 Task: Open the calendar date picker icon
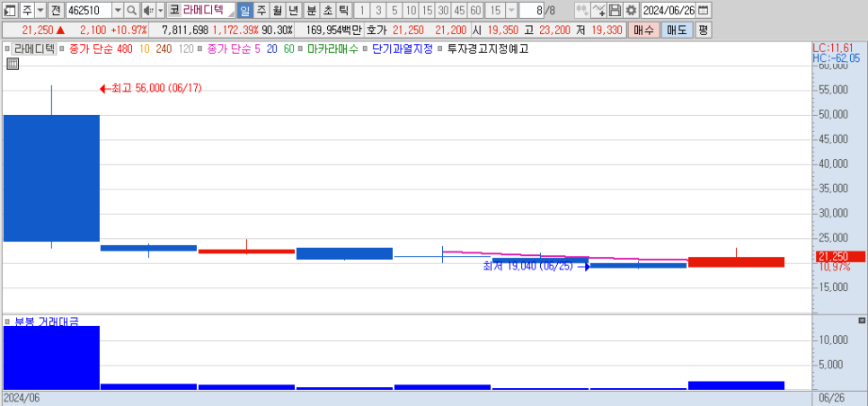703,11
